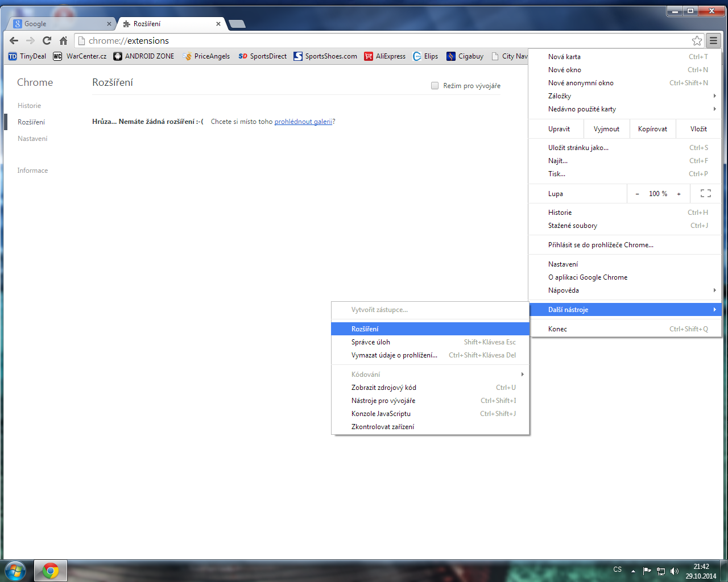Click the Chrome hamburger menu icon
728x582 pixels.
pos(713,40)
